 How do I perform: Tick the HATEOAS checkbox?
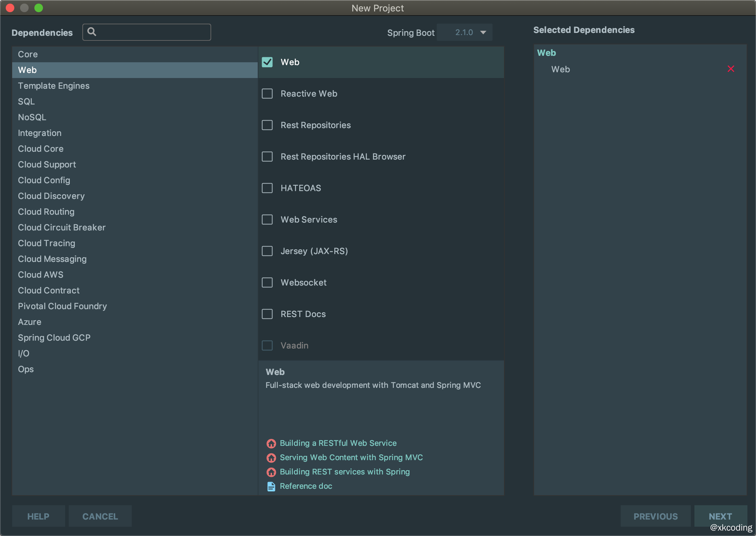267,188
